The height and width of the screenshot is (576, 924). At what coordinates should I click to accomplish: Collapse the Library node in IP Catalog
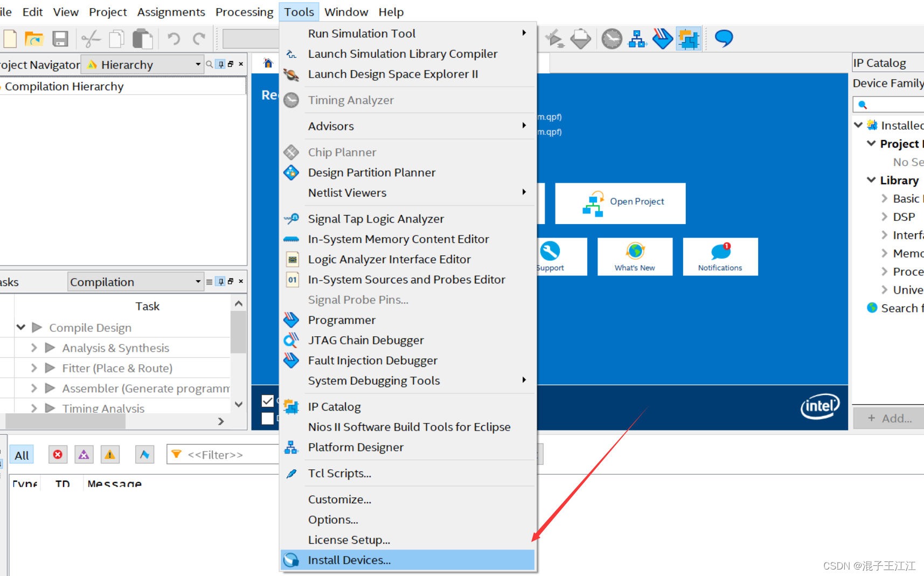(871, 180)
